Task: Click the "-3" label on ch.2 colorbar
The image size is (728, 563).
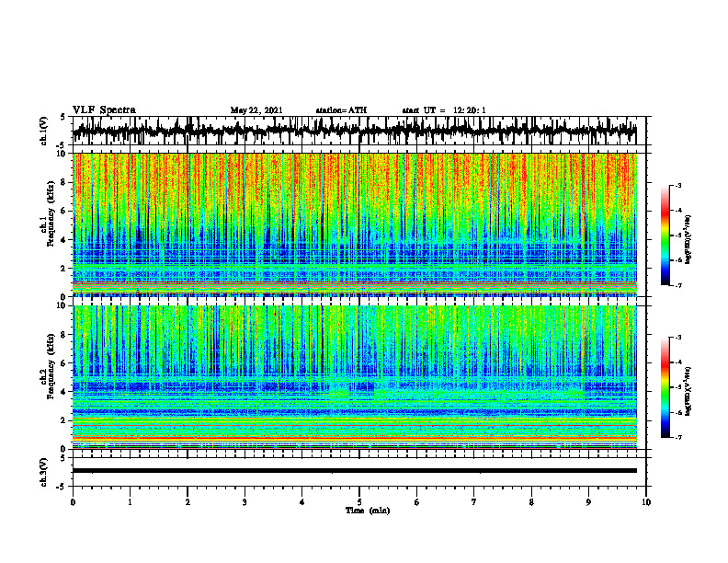Action: click(678, 338)
